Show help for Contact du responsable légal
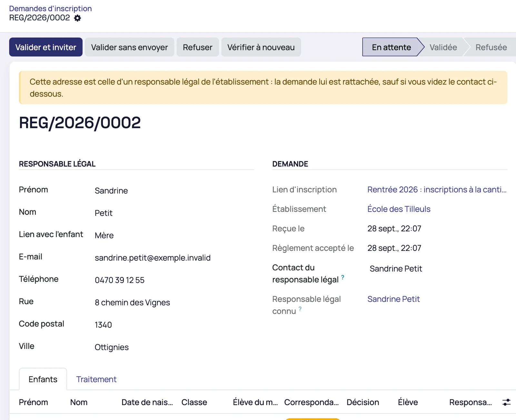516x420 pixels. (342, 277)
